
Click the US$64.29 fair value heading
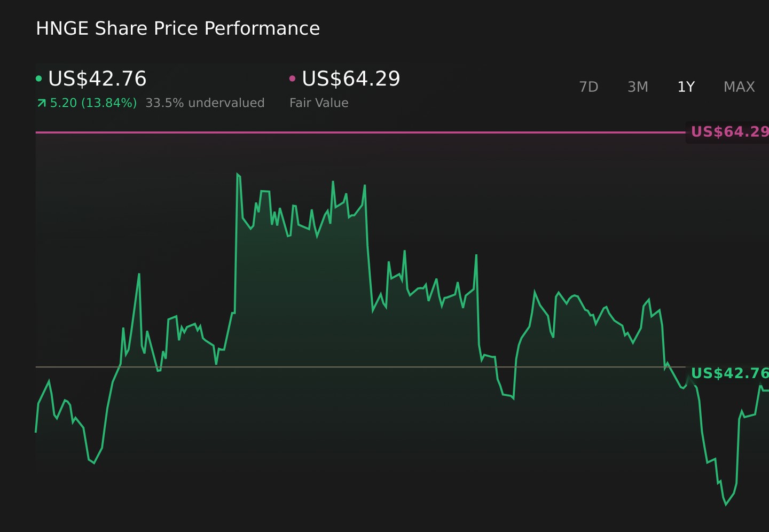351,79
